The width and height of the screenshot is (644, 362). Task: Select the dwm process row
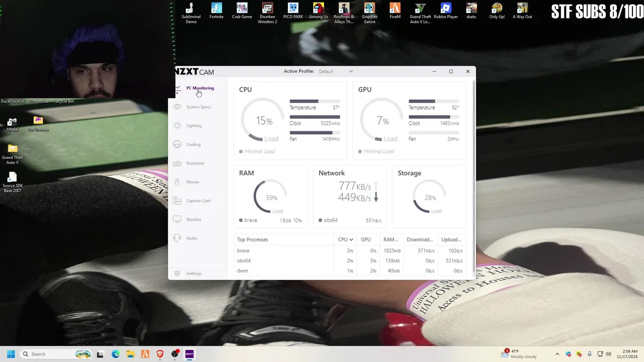coord(350,270)
